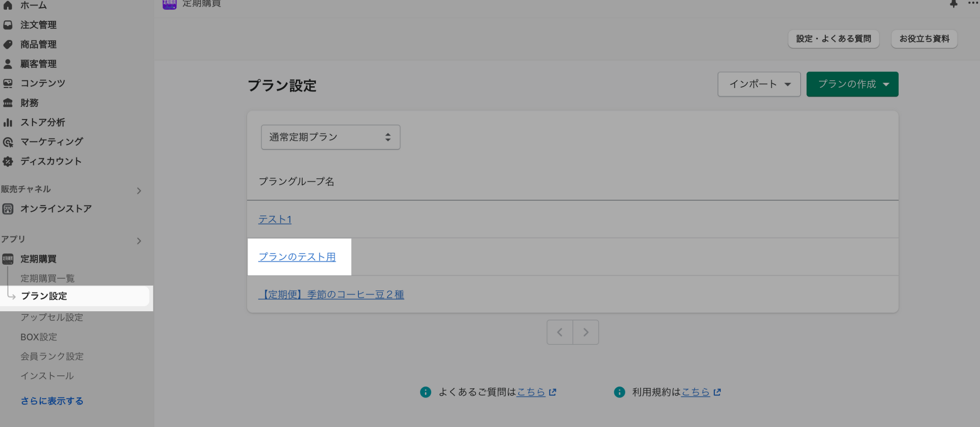Open 定期購買一覧 submenu item
980x427 pixels.
coord(48,278)
